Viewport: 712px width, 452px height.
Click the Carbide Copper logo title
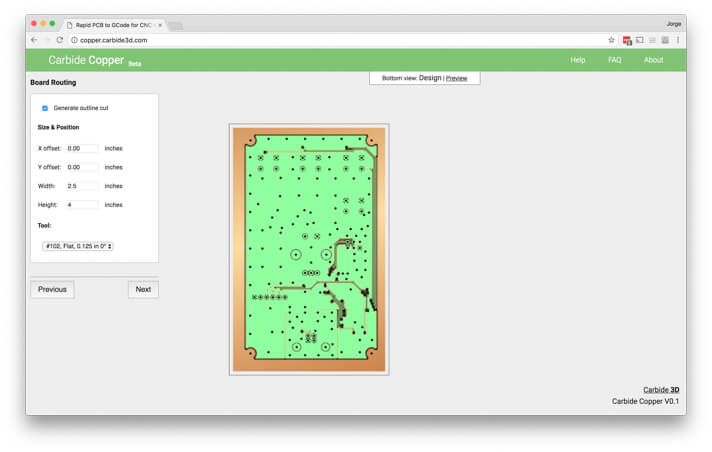(86, 60)
